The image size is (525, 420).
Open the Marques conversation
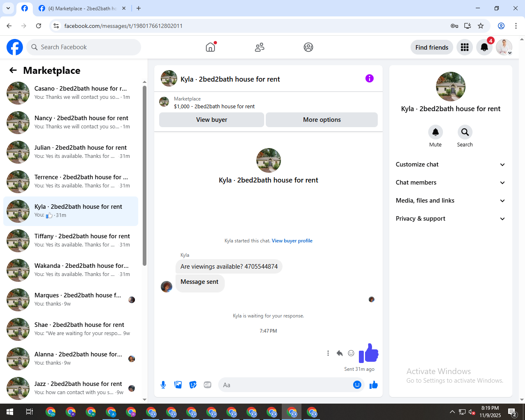[x=71, y=299]
